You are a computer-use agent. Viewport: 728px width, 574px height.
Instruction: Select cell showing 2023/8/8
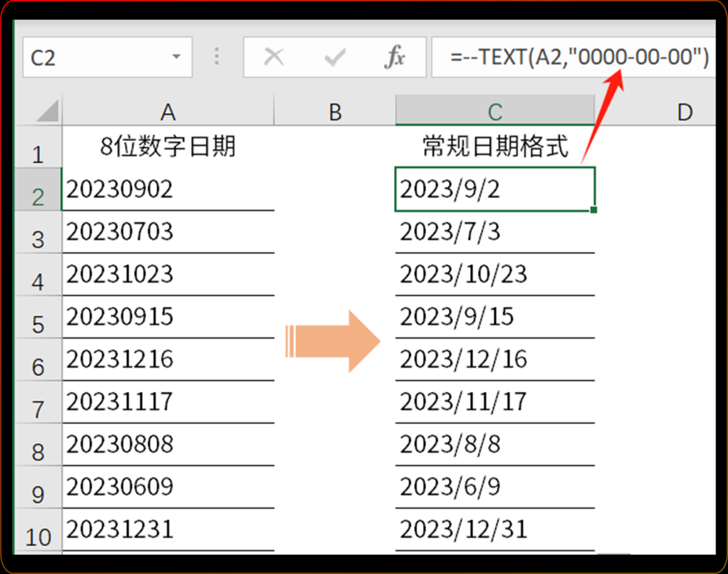(x=495, y=445)
